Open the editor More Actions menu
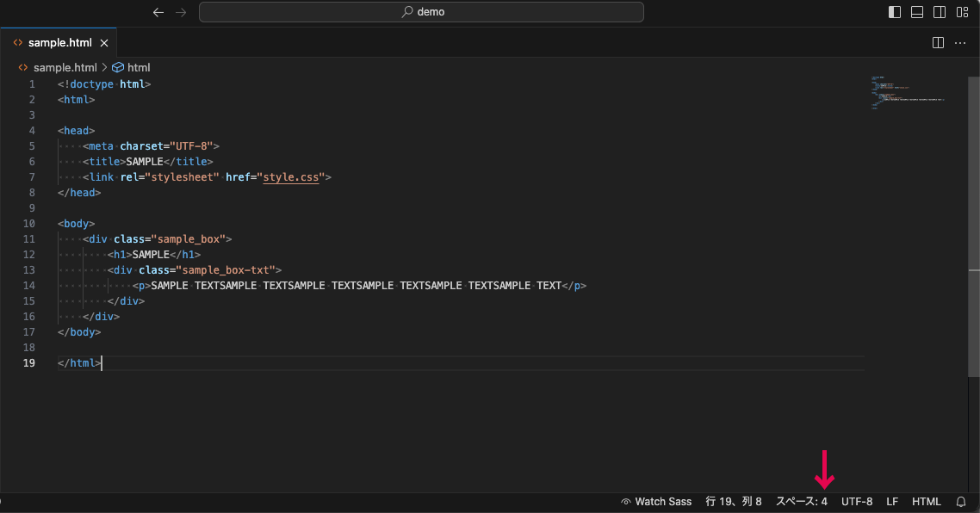980x513 pixels. tap(960, 42)
